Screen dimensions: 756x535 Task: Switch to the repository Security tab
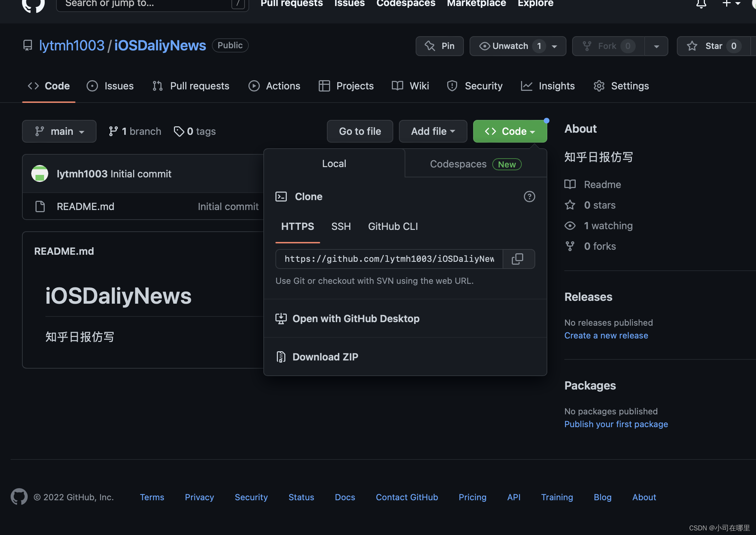coord(475,86)
